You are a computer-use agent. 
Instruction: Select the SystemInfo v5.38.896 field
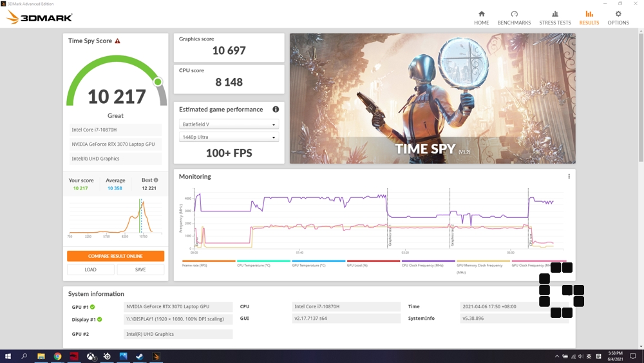coord(514,319)
